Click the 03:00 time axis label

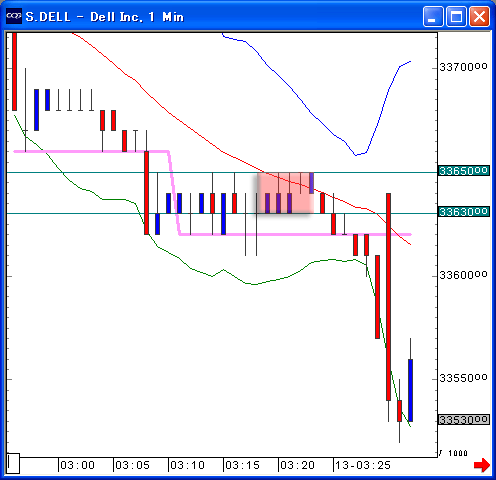coord(77,465)
